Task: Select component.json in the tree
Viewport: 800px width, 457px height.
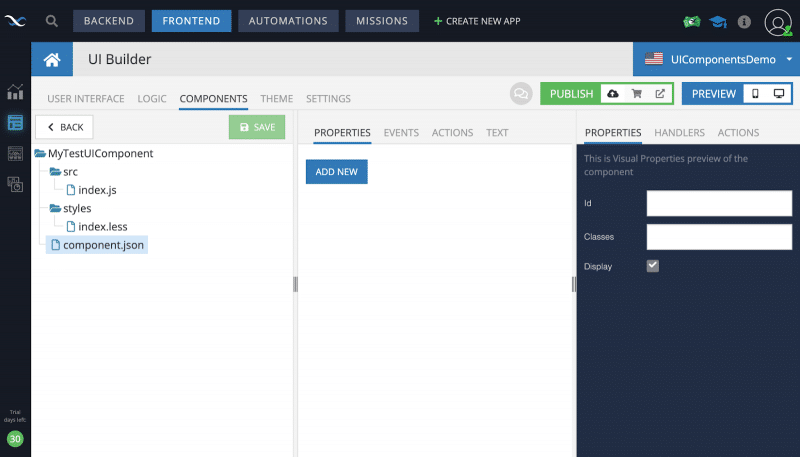Action: tap(104, 245)
